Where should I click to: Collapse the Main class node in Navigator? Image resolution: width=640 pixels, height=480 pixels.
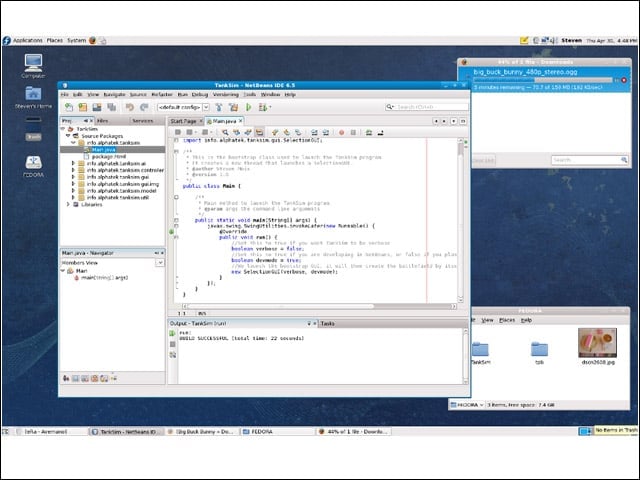point(63,271)
